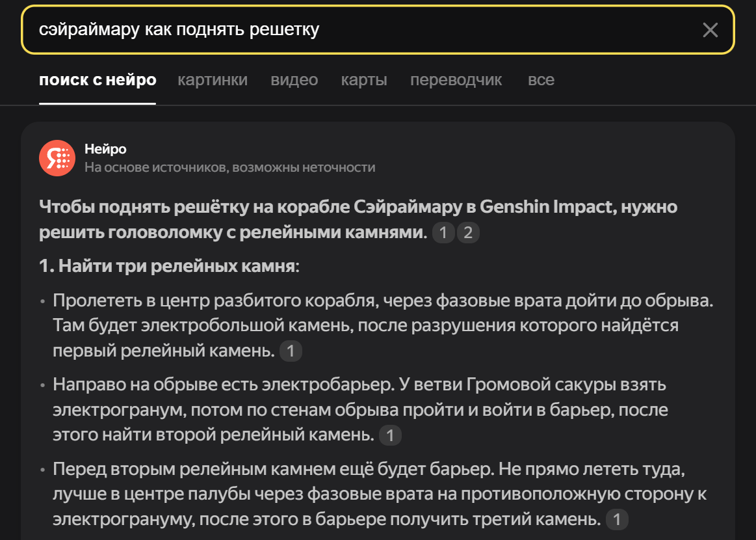756x540 pixels.
Task: Click 'На основе источников, возможны неточности' notice
Action: [x=229, y=167]
